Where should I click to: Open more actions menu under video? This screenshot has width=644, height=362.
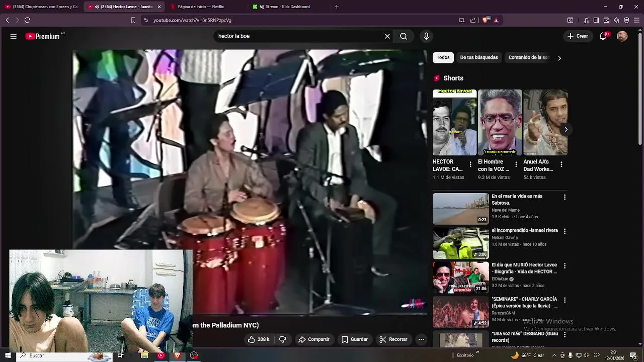pyautogui.click(x=421, y=339)
